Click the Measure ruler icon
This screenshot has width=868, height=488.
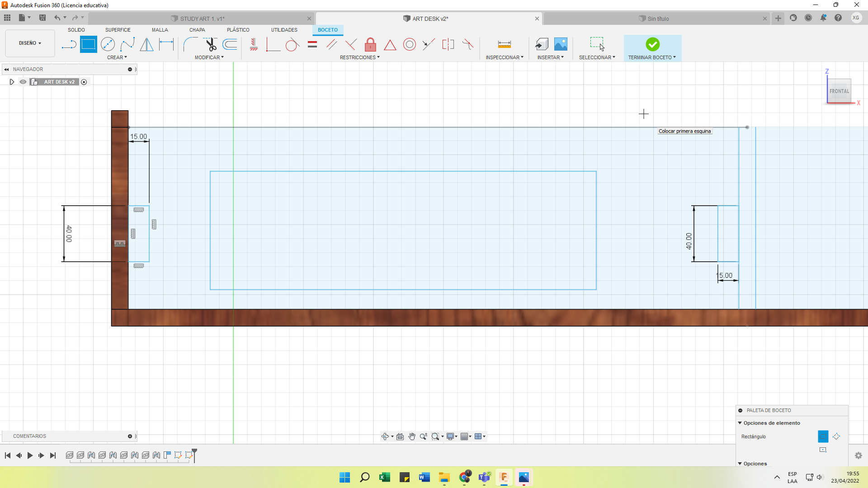pos(505,44)
